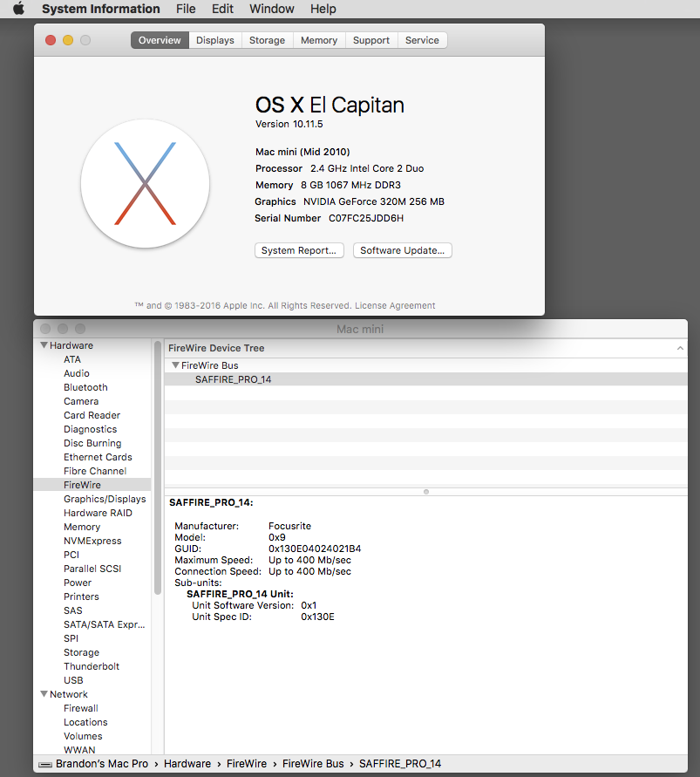Click FireWire Bus in the path bar
The image size is (700, 777).
click(313, 764)
